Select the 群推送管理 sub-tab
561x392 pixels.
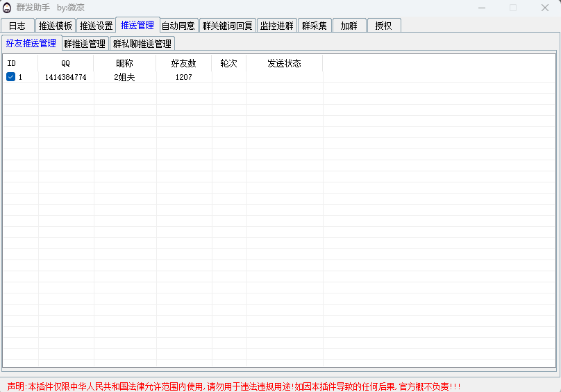pyautogui.click(x=85, y=44)
